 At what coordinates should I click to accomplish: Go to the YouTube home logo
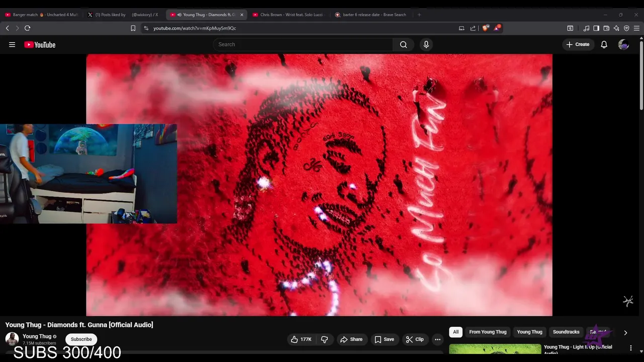click(x=40, y=45)
